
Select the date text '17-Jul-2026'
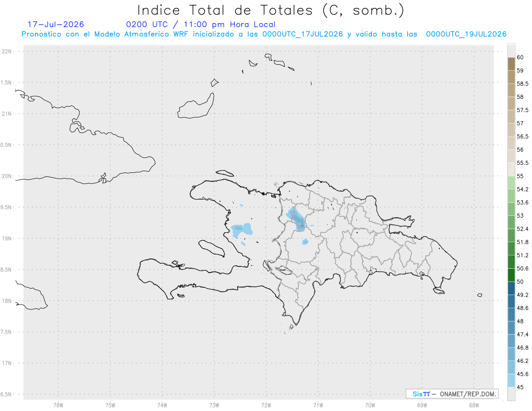point(56,25)
